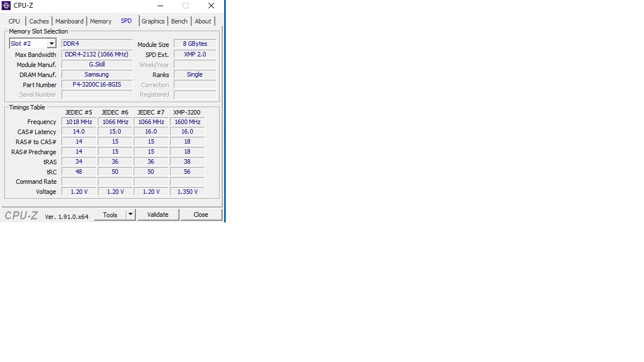This screenshot has height=362, width=644.
Task: Select the G.Skill module manufacturer value
Action: click(97, 64)
